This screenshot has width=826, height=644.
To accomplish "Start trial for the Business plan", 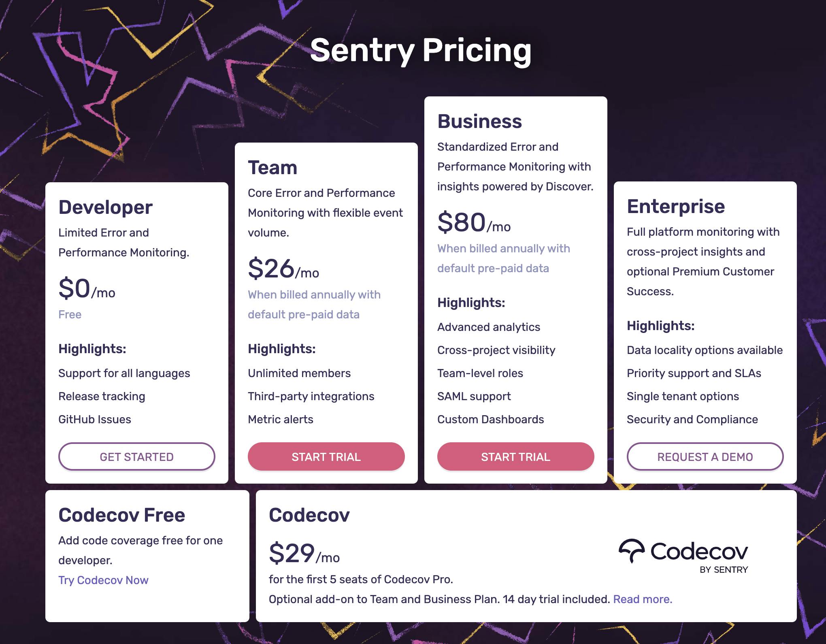I will point(515,456).
